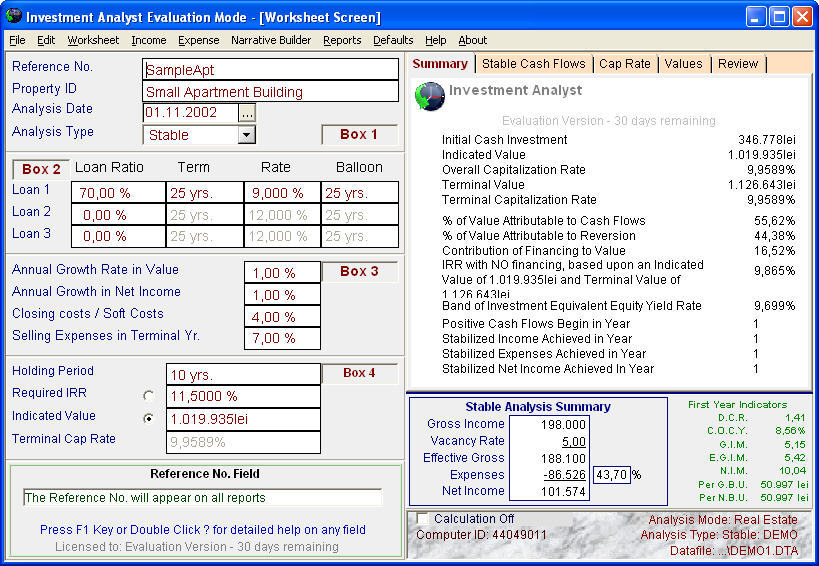The height and width of the screenshot is (566, 819).
Task: Click Loan 1 Loan Ratio 70,00 % field
Action: (118, 193)
